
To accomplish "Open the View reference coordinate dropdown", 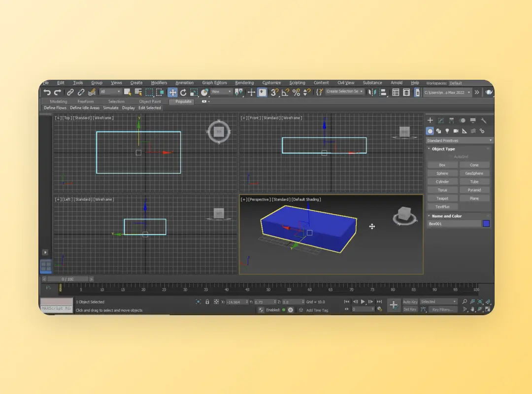I will (222, 92).
